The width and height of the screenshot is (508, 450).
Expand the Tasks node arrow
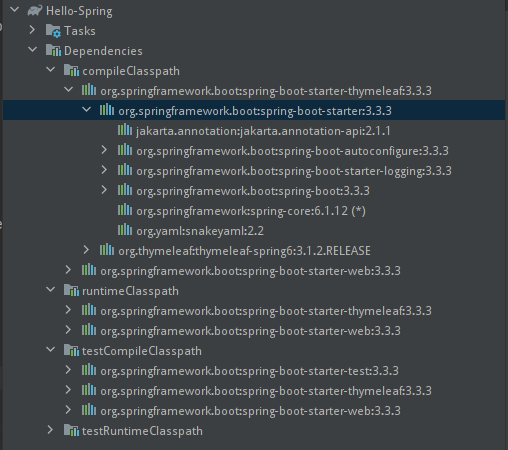point(32,30)
